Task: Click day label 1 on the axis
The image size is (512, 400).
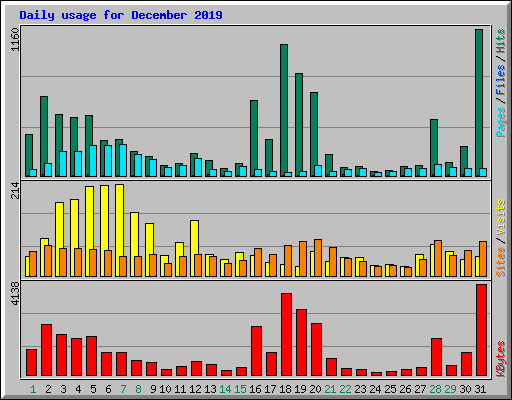Action: pos(33,389)
